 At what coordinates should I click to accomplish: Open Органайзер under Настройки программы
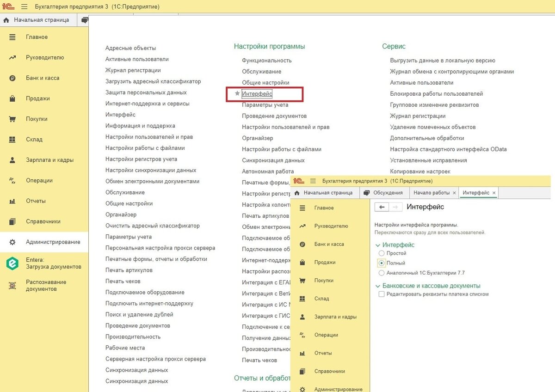pos(258,138)
